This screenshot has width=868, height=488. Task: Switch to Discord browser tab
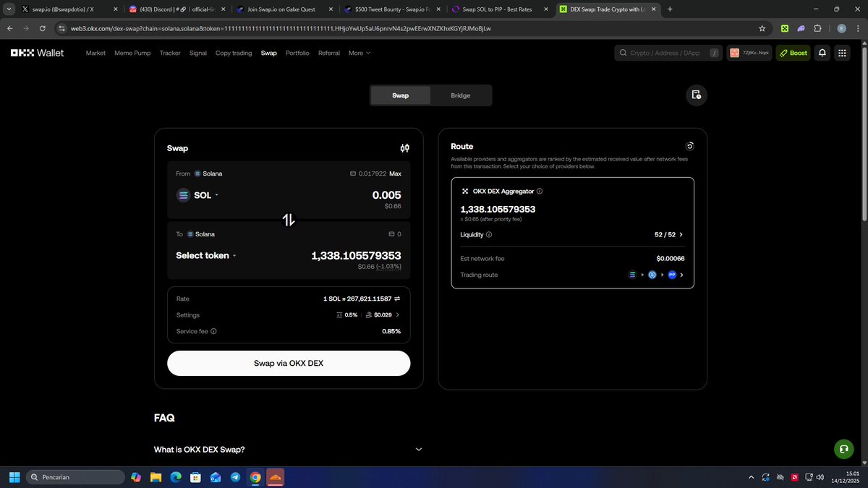177,9
